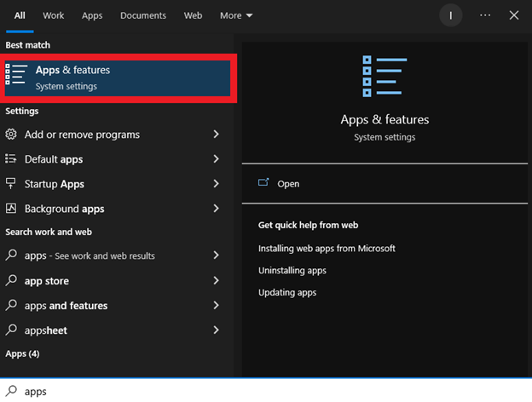532x402 pixels.
Task: Expand the 'apps - See work and web results' chevron
Action: tap(217, 255)
